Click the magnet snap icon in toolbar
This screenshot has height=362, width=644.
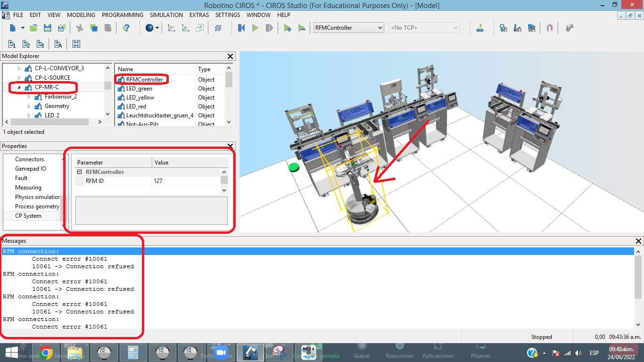tap(549, 28)
